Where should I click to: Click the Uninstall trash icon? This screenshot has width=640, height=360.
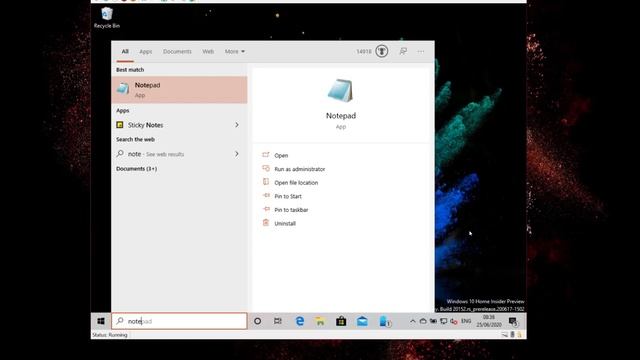(266, 223)
